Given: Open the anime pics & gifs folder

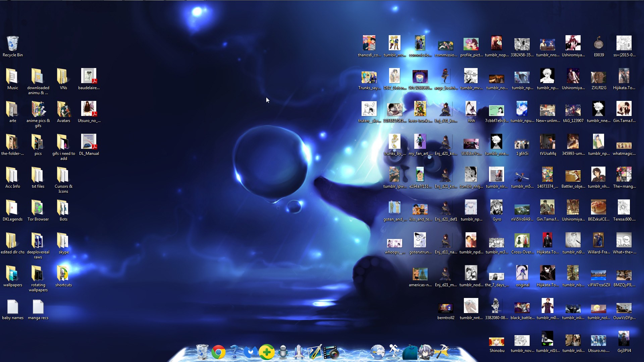Looking at the screenshot, I should (x=38, y=114).
